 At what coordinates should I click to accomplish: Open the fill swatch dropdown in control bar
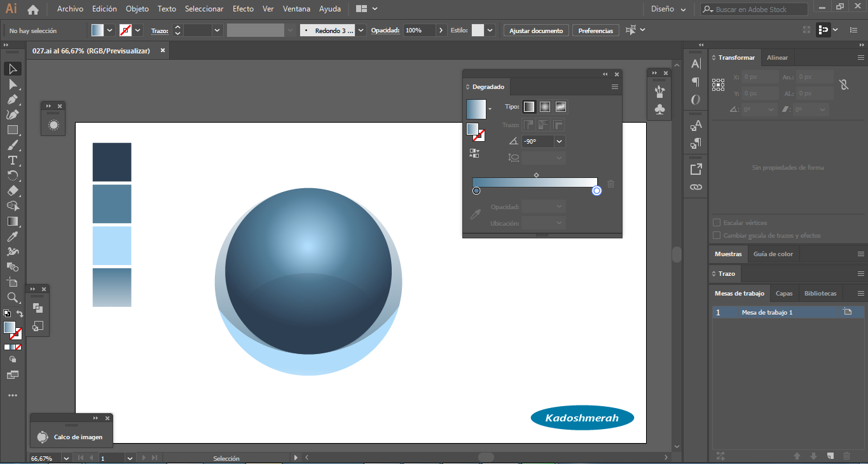point(110,30)
